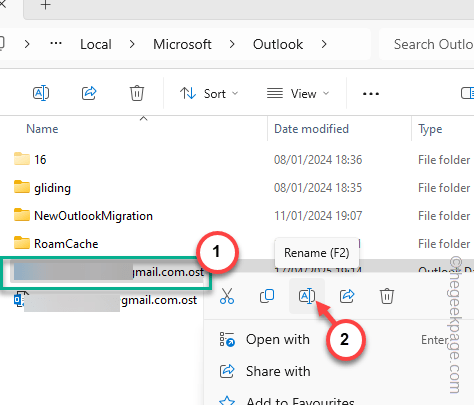Expand the chevron after Microsoft breadcrumb
This screenshot has width=474, height=405.
point(232,44)
